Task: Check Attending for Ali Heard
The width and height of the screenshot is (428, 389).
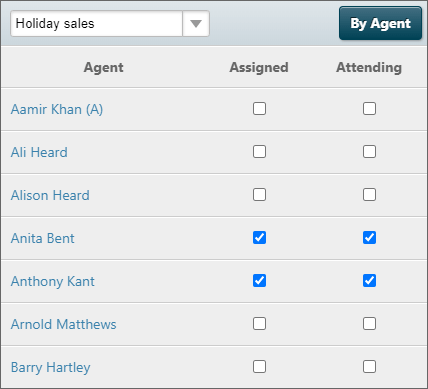Action: (x=369, y=152)
